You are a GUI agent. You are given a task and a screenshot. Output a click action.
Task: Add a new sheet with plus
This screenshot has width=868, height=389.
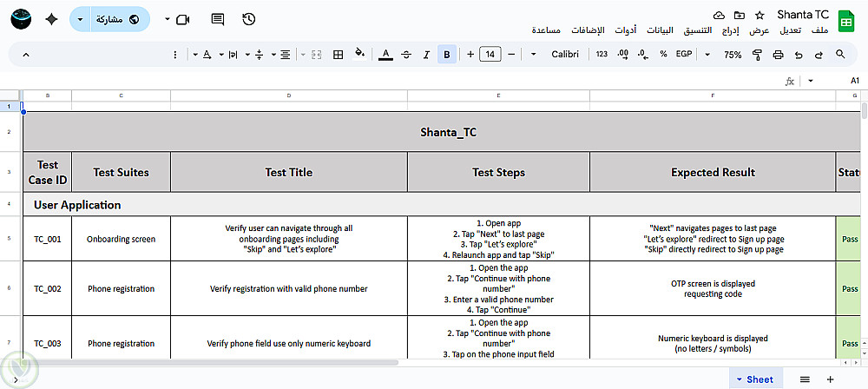pos(830,379)
